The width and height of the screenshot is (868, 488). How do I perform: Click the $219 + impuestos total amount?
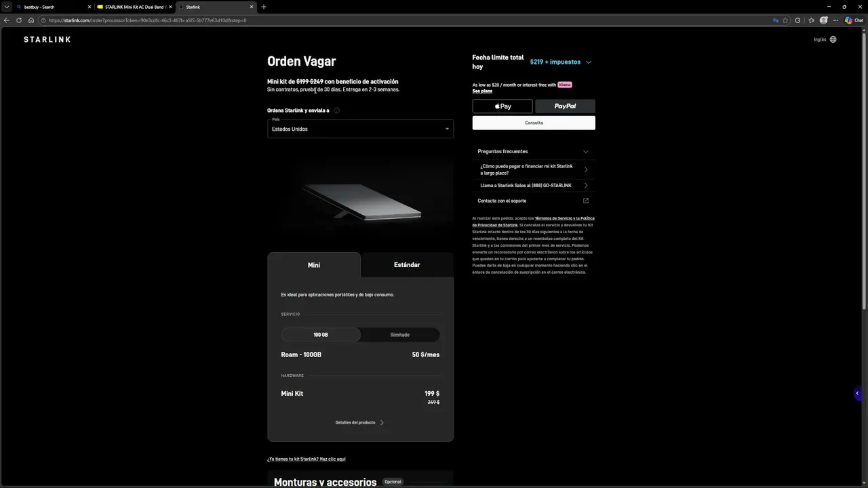(555, 62)
